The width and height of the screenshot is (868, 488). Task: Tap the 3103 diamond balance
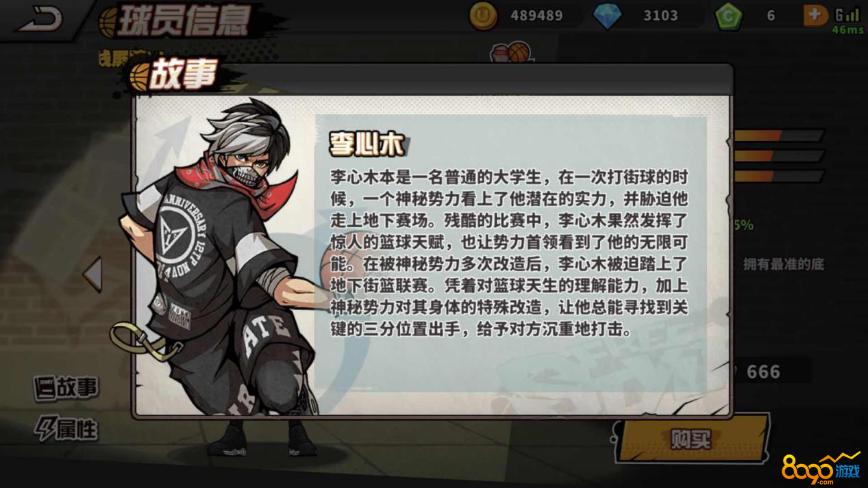pyautogui.click(x=660, y=16)
